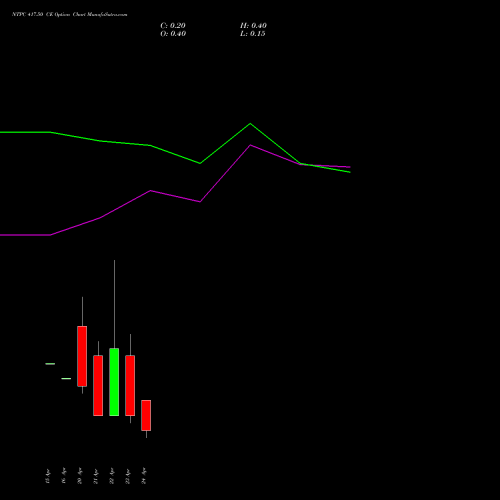Click the 24 Apr date axis label
The width and height of the screenshot is (500, 500).
(x=144, y=476)
